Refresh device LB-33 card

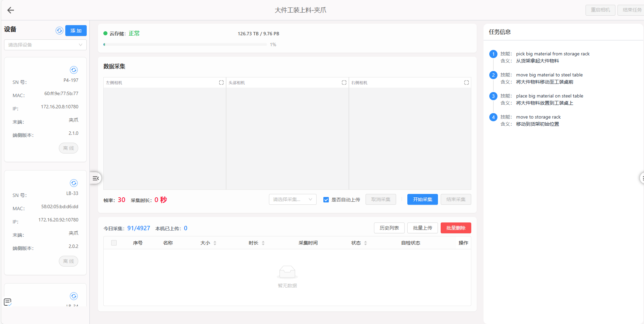(74, 183)
